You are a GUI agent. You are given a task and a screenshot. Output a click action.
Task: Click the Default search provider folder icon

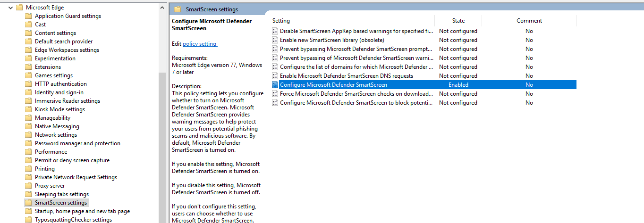click(x=28, y=41)
